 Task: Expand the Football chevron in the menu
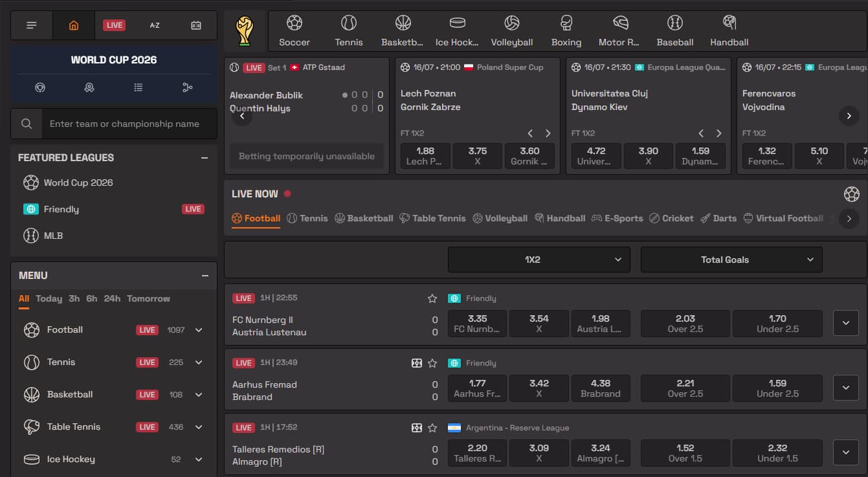click(199, 330)
